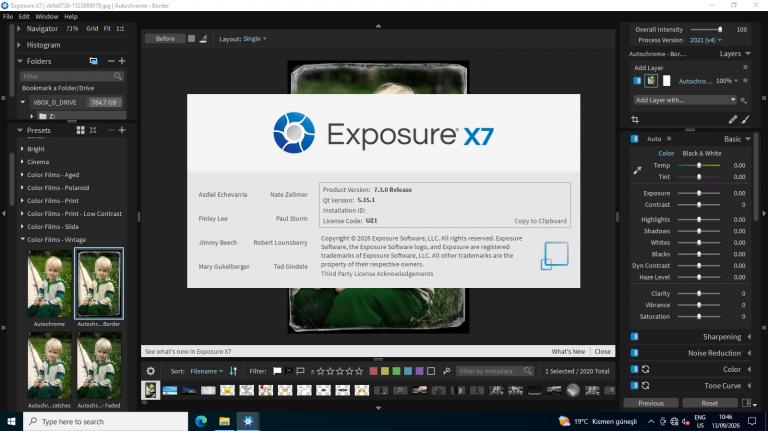Open File Explorer from the taskbar

pos(224,421)
